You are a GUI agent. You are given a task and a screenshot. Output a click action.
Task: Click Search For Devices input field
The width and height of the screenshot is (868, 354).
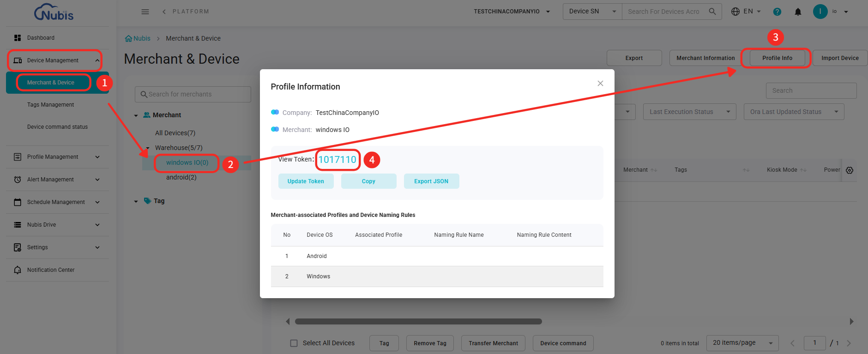[663, 12]
